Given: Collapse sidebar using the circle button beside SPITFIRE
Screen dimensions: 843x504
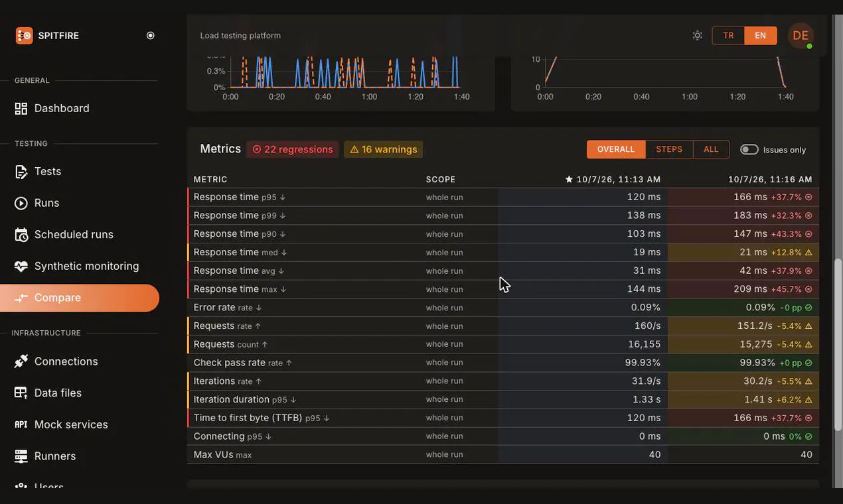Looking at the screenshot, I should pos(151,36).
